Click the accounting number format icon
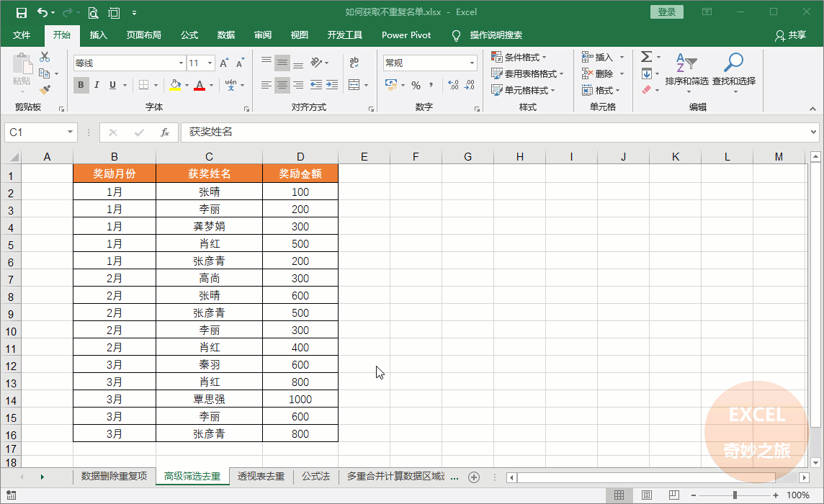This screenshot has height=504, width=824. click(x=391, y=85)
